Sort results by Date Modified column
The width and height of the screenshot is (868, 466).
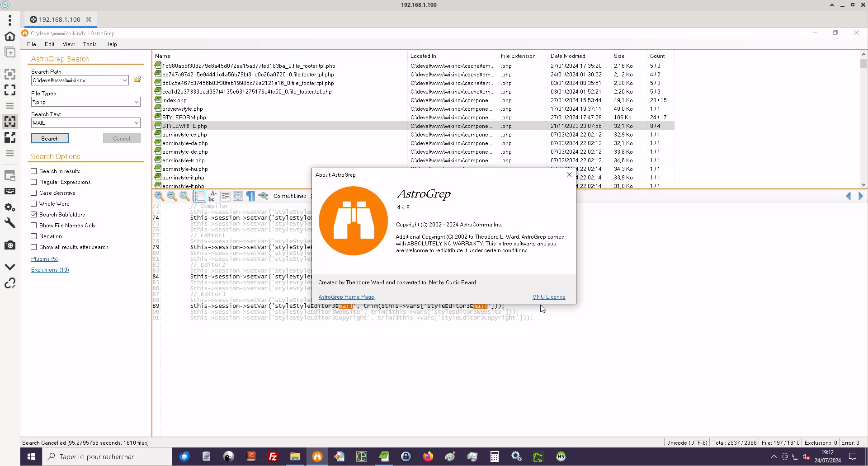point(579,56)
